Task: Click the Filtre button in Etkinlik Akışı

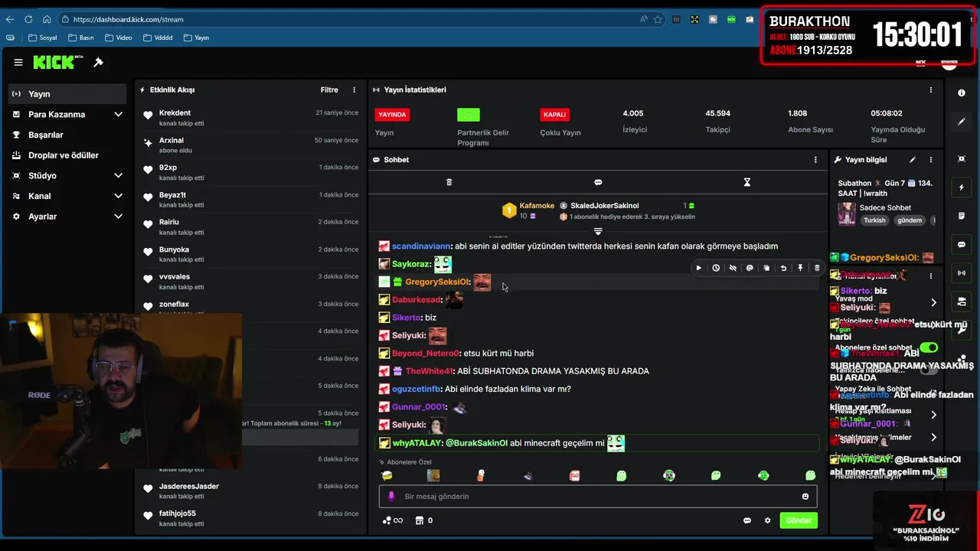Action: tap(329, 90)
